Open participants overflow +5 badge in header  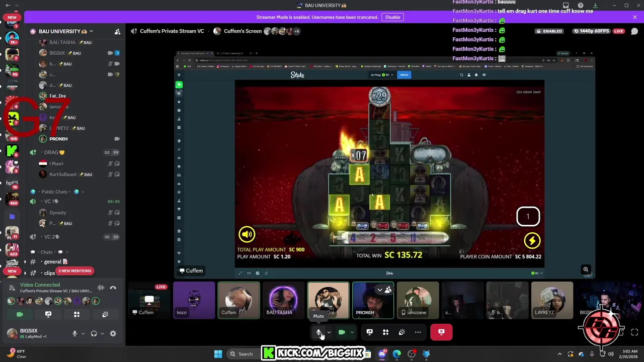(x=297, y=31)
